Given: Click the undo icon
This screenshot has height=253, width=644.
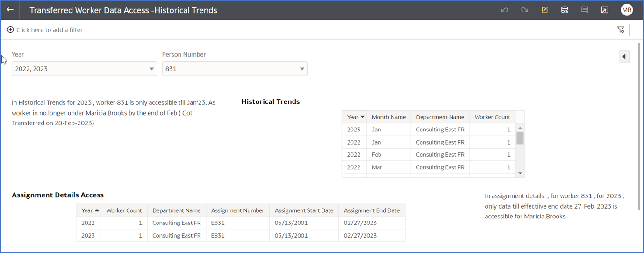Looking at the screenshot, I should coord(504,10).
